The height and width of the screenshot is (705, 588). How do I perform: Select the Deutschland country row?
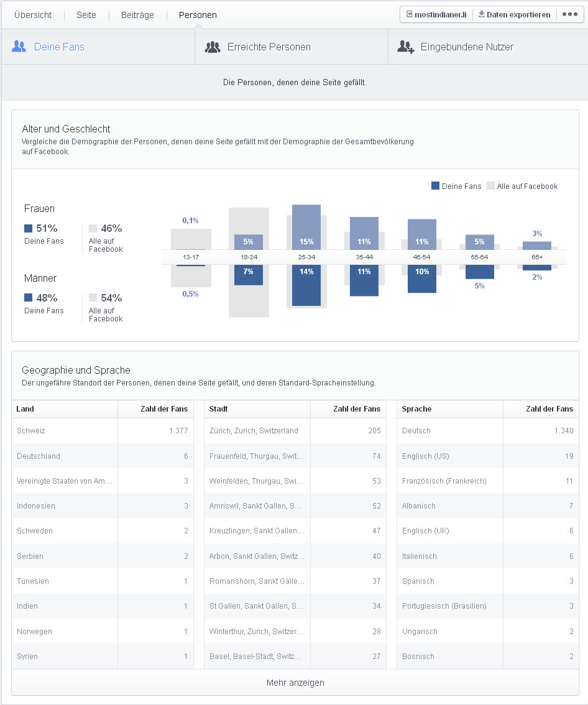[103, 456]
